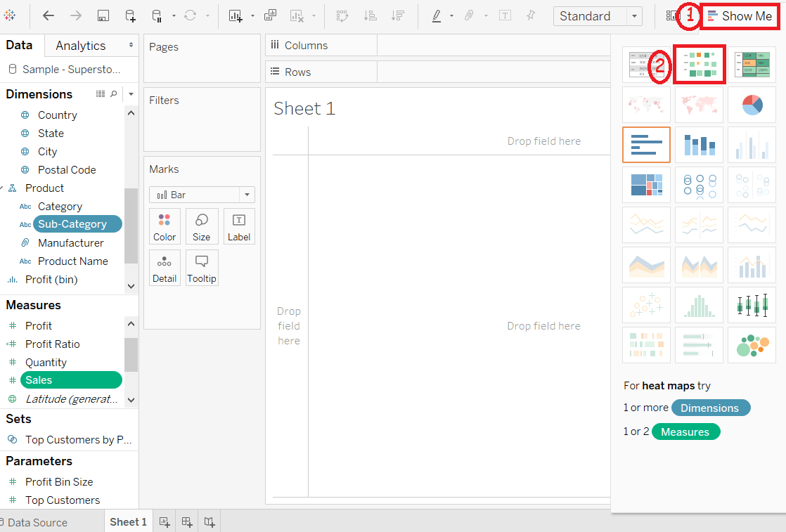Image resolution: width=786 pixels, height=532 pixels.
Task: Open the Standard fit dropdown
Action: (598, 16)
